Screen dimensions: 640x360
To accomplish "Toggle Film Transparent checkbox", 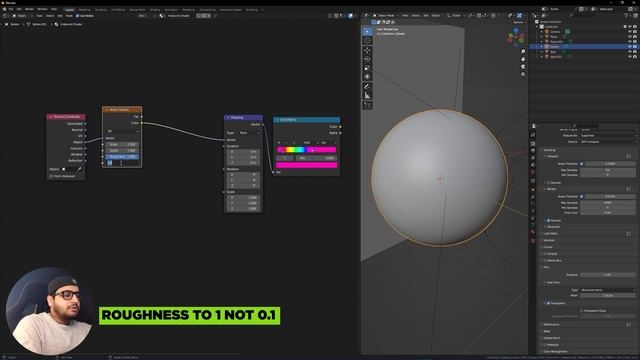I will [x=548, y=303].
